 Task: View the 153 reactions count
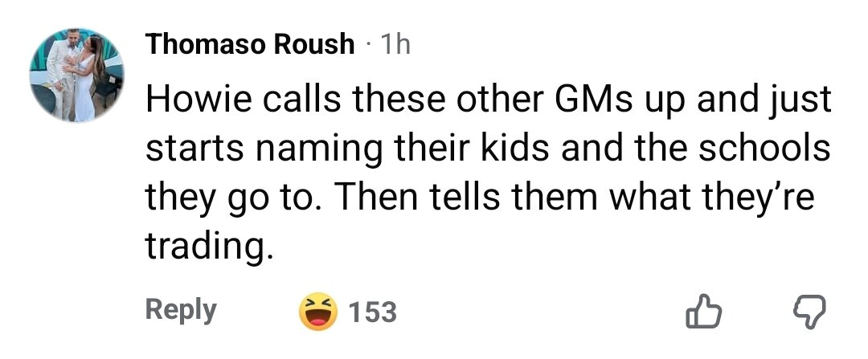[x=374, y=312]
